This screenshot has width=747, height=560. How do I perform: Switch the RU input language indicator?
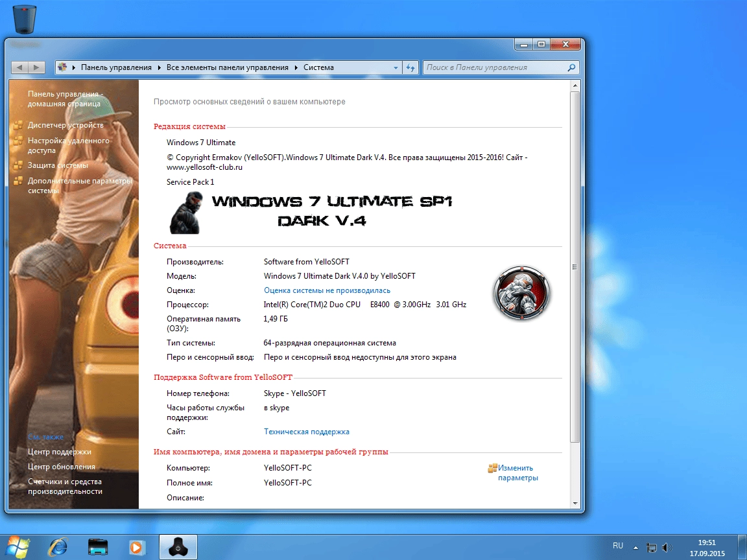pos(618,546)
